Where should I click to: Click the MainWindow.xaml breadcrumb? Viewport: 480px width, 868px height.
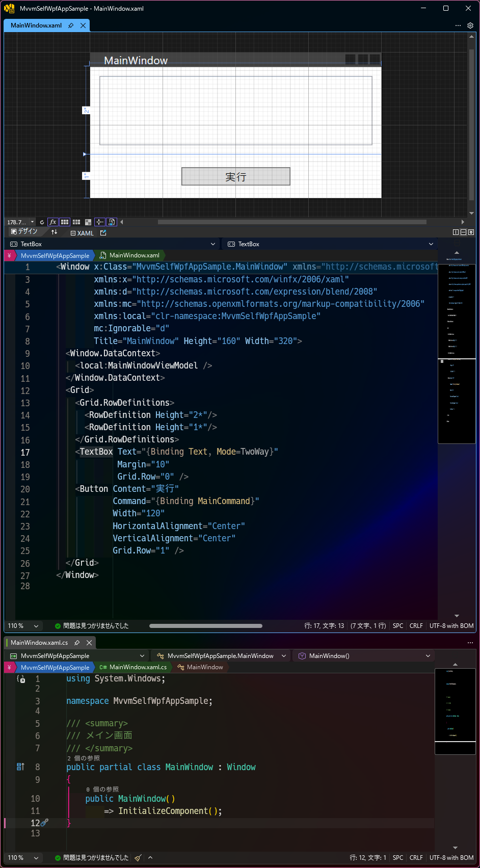click(x=130, y=255)
